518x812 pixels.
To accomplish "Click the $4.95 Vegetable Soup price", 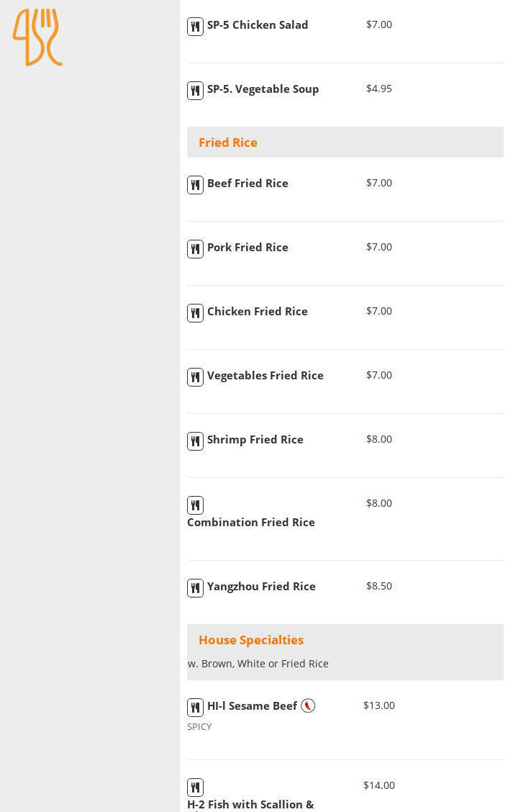I will 379,89.
